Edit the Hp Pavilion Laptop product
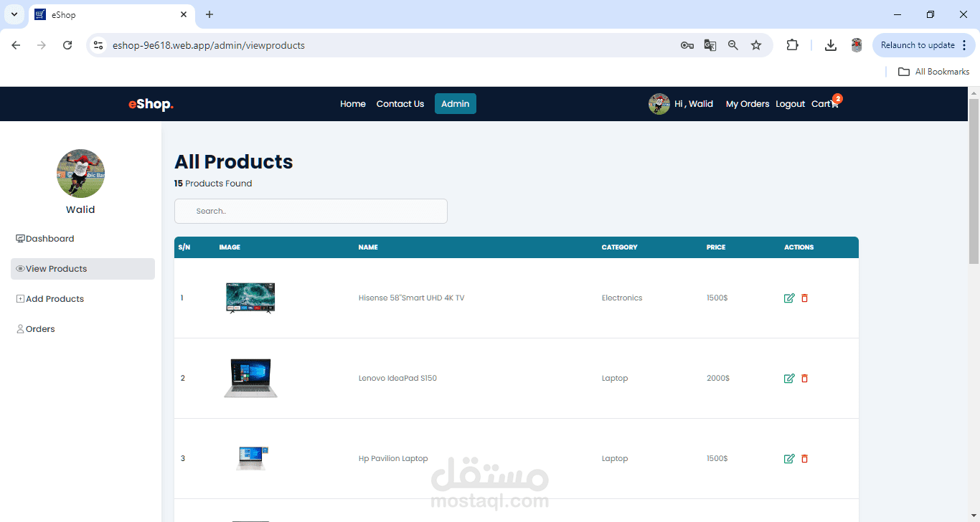The height and width of the screenshot is (522, 980). click(789, 459)
